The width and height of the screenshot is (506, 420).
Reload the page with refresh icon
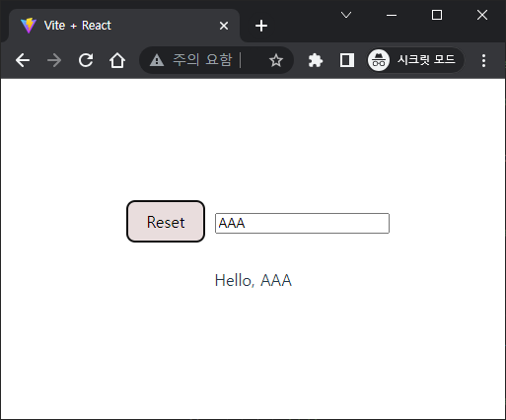point(86,60)
